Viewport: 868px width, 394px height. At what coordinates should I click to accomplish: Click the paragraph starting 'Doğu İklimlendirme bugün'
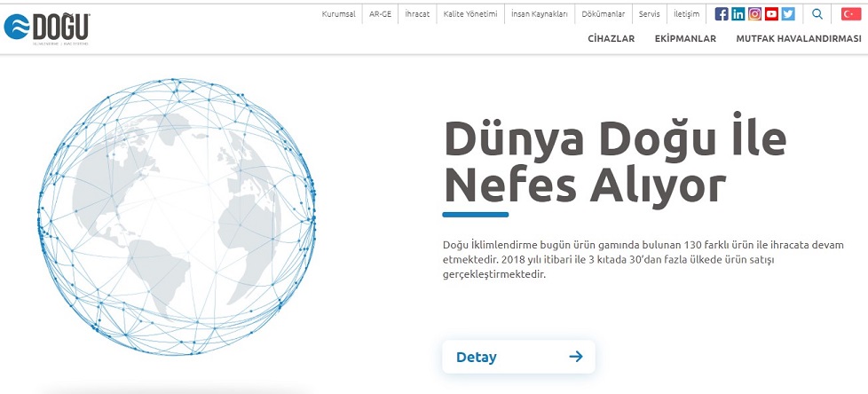point(643,259)
